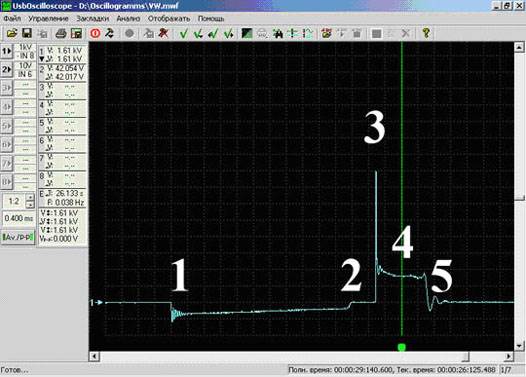Click the first green checkmark icon
The width and height of the screenshot is (526, 377).
(183, 34)
